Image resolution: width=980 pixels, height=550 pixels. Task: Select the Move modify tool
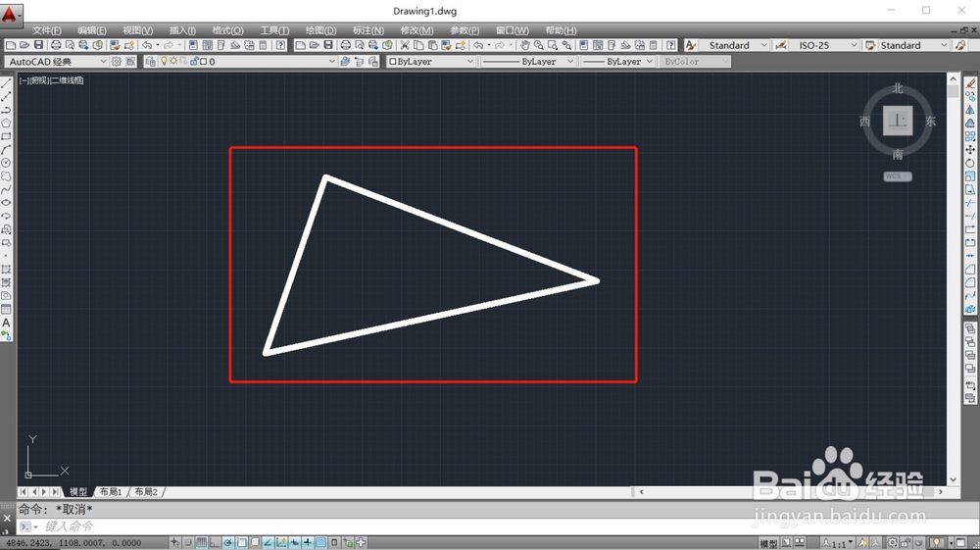point(970,150)
